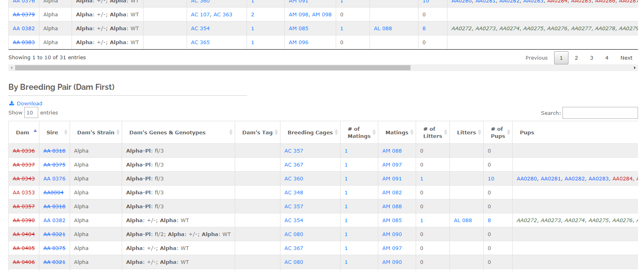Viewport: 644px width, 271px height.
Task: Open cage AC 363 in the AA 0379 row
Action: point(223,14)
